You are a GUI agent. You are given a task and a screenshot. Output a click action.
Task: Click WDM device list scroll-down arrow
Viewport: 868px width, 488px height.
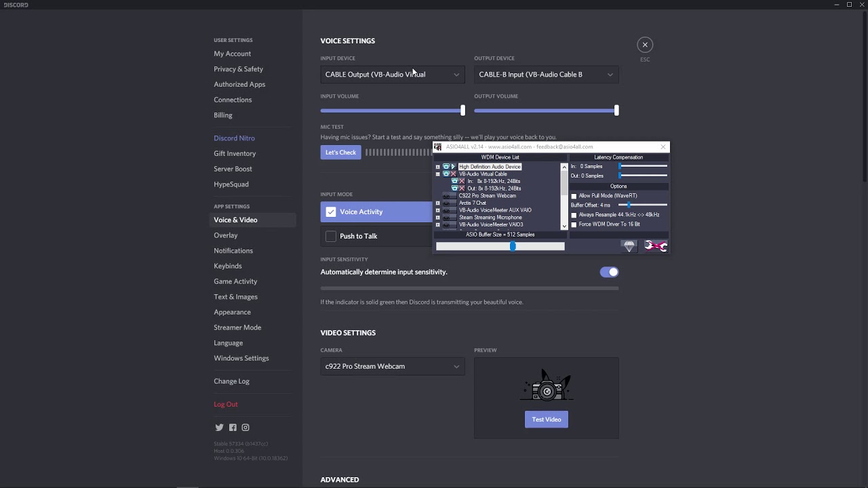point(564,226)
